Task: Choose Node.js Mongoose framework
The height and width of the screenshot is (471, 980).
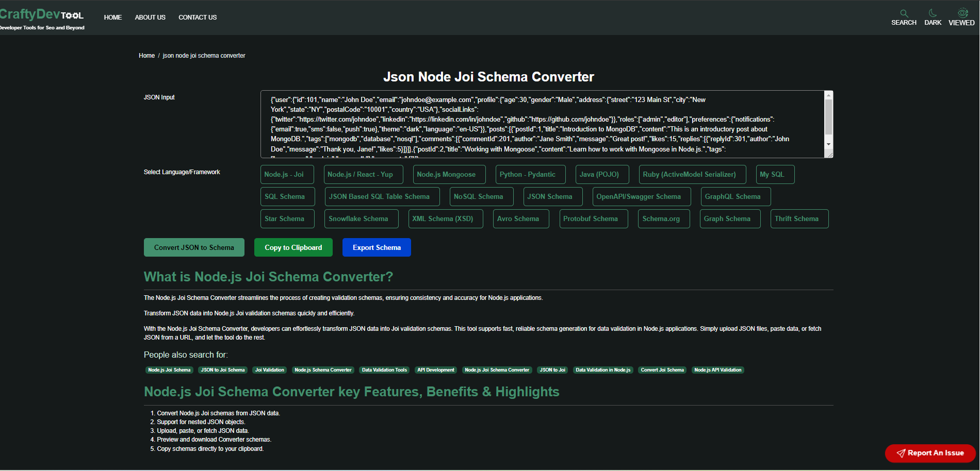Action: [x=449, y=175]
